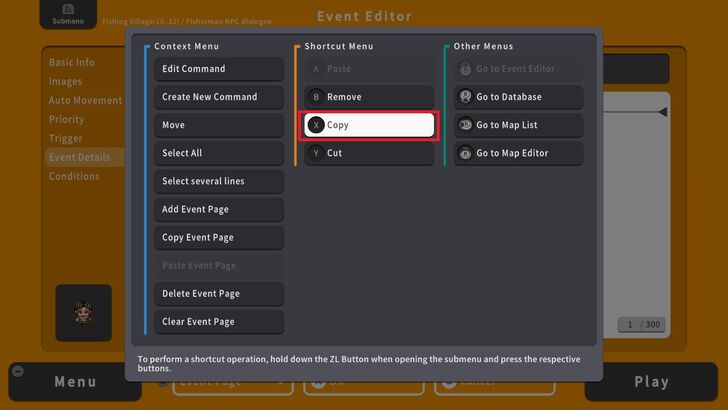Add a new event page
Screen dimensions: 728x410
219,209
